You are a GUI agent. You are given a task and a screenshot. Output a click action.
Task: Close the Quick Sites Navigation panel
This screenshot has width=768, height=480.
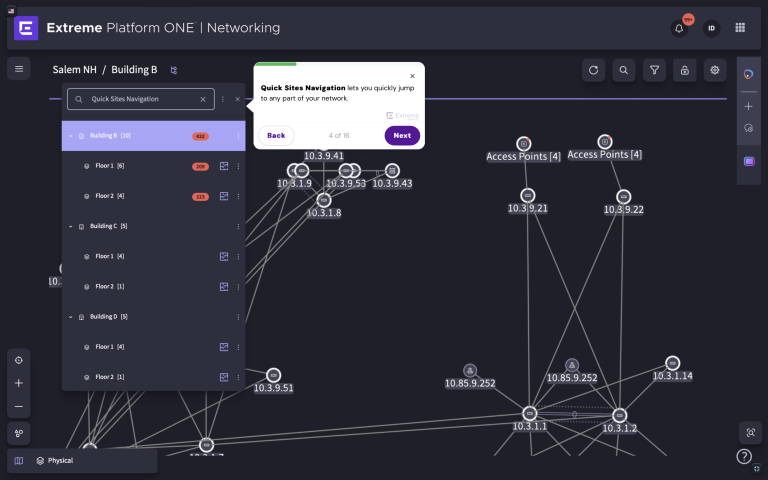click(x=238, y=99)
